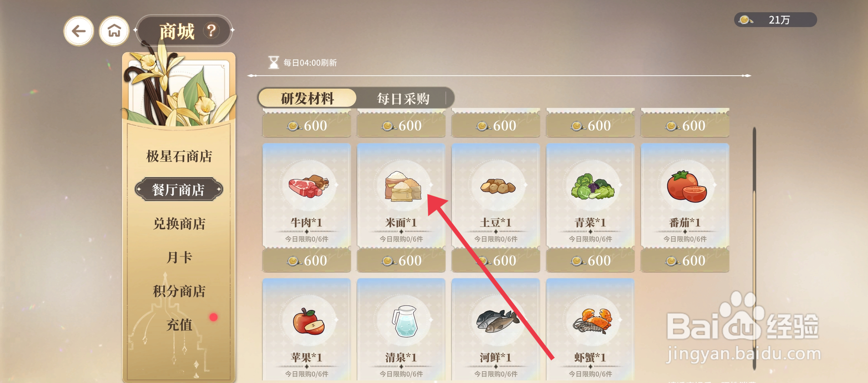This screenshot has height=383, width=868.
Task: Choose the 苹果 apple item icon
Action: pyautogui.click(x=308, y=321)
